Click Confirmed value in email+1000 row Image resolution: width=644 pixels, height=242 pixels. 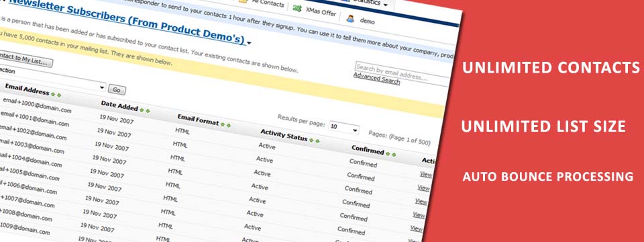[363, 163]
